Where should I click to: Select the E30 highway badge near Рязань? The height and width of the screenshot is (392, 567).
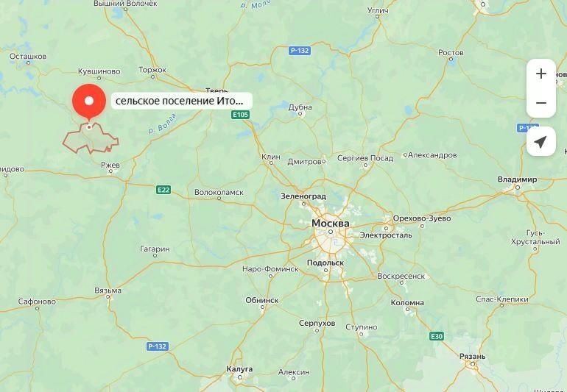(437, 336)
